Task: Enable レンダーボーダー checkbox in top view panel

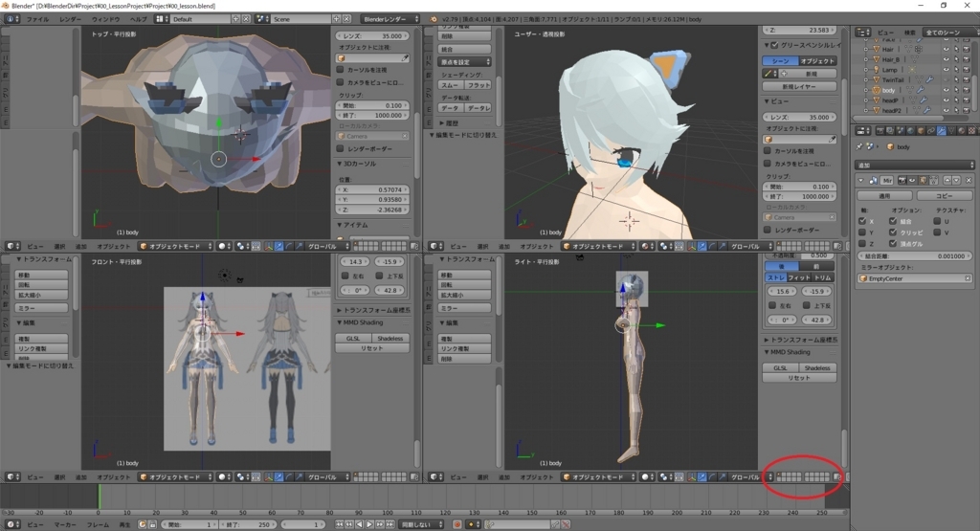Action: click(x=341, y=148)
